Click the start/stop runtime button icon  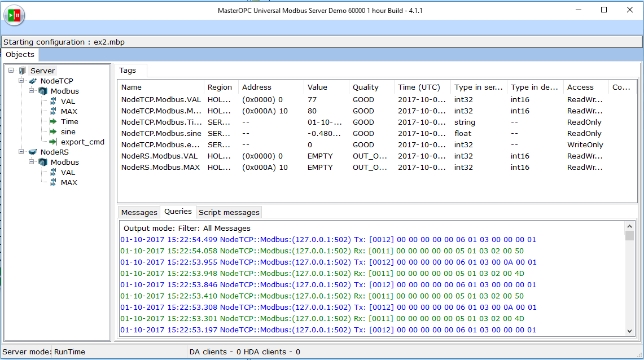pyautogui.click(x=14, y=15)
